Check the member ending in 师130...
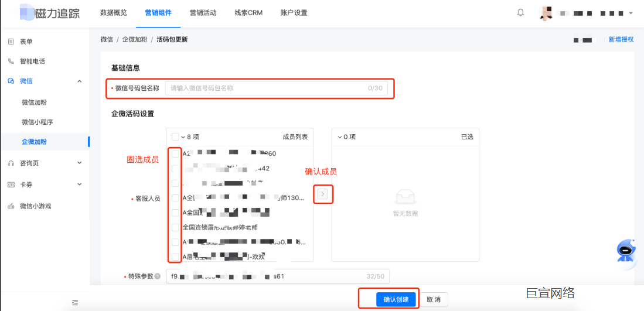 tap(175, 198)
